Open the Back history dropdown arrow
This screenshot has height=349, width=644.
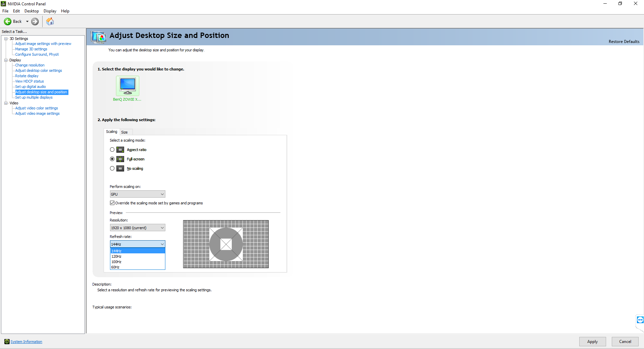(27, 21)
